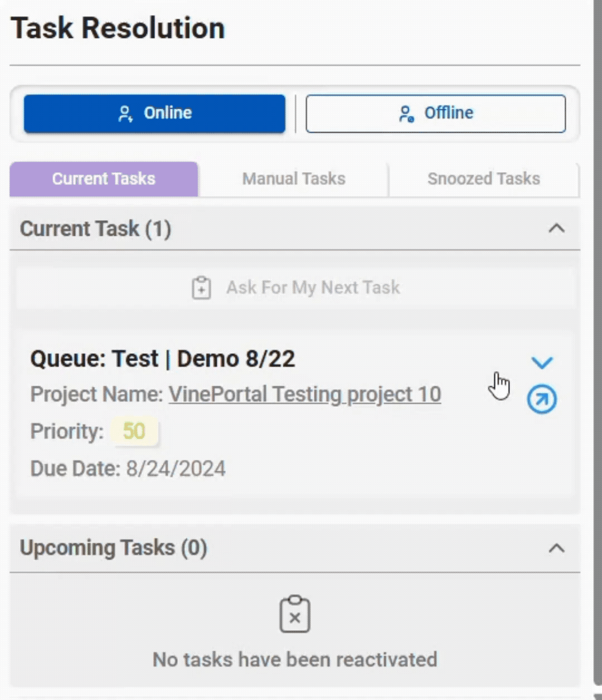The image size is (602, 700).
Task: Set status to Online
Action: (x=154, y=114)
